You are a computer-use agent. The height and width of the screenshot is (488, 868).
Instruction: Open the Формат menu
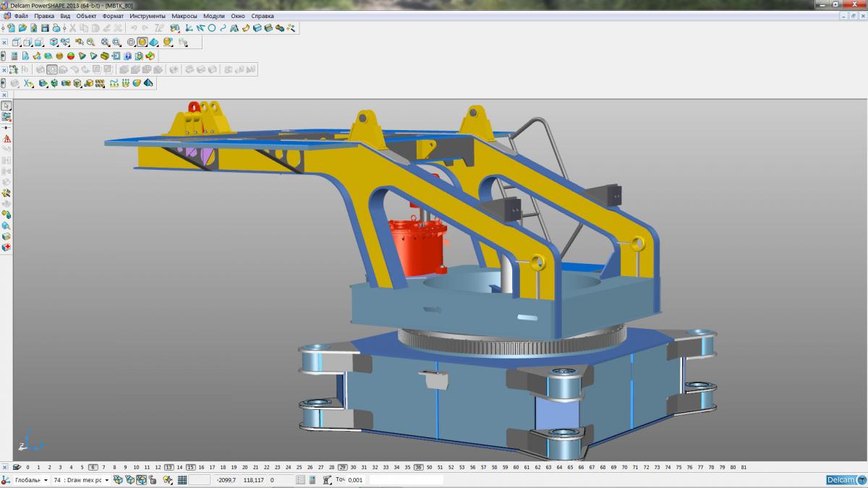point(114,16)
